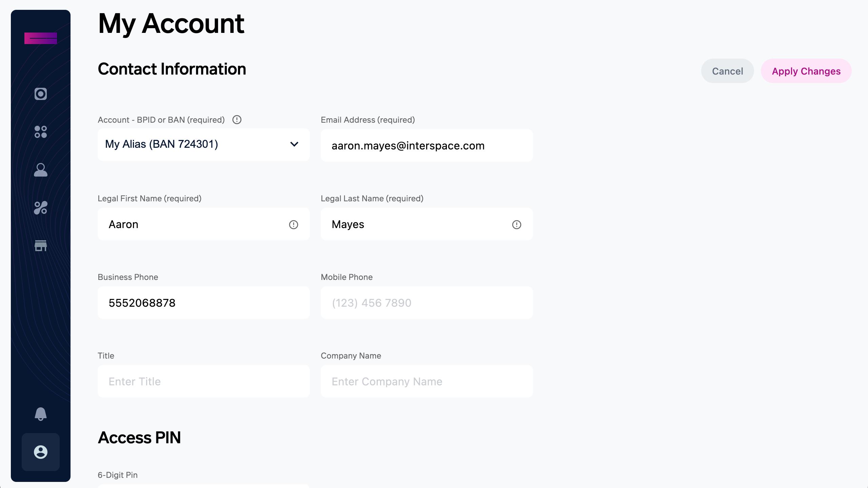Click the Enter Title input field
The width and height of the screenshot is (868, 488).
pyautogui.click(x=203, y=382)
